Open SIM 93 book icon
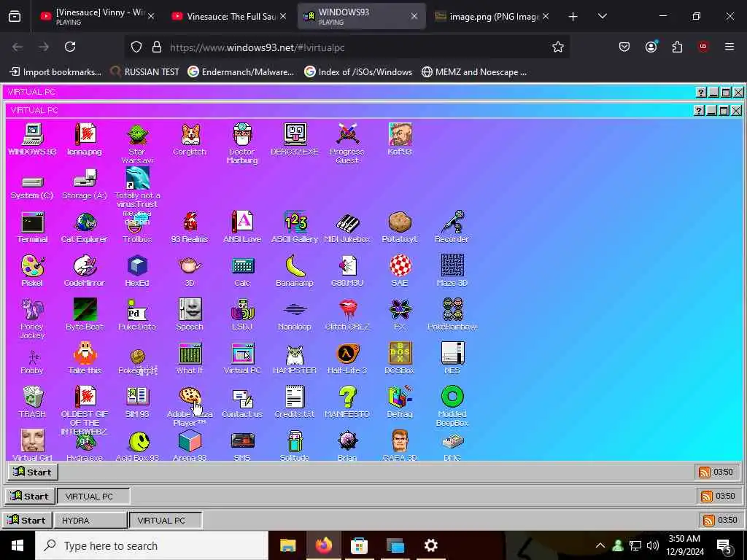This screenshot has height=560, width=747. point(137,402)
